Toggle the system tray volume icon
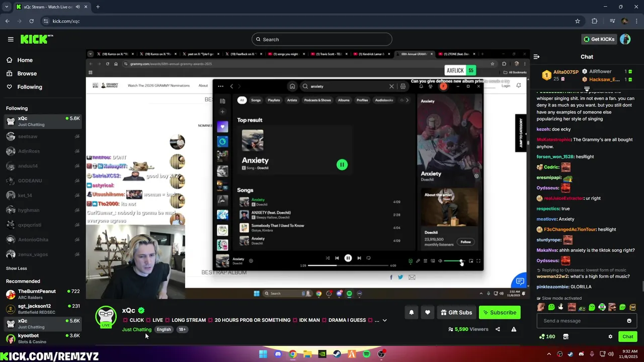Screen dimensions: 644x362 pos(612,354)
